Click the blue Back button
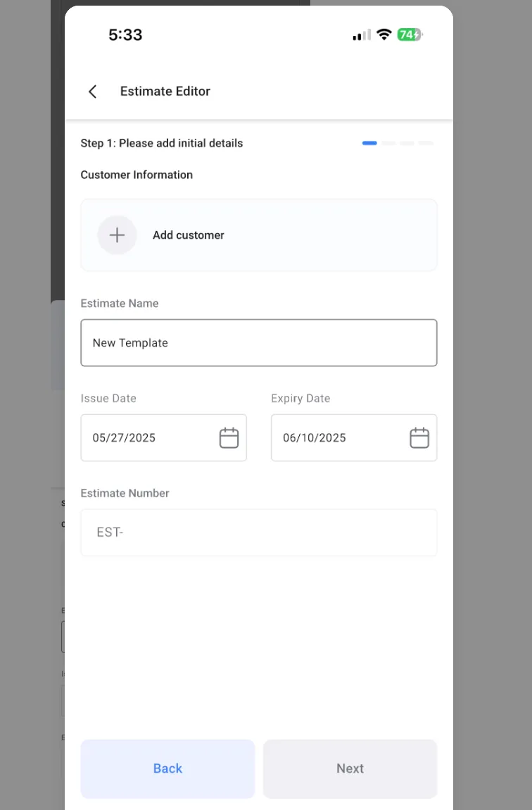 click(167, 768)
